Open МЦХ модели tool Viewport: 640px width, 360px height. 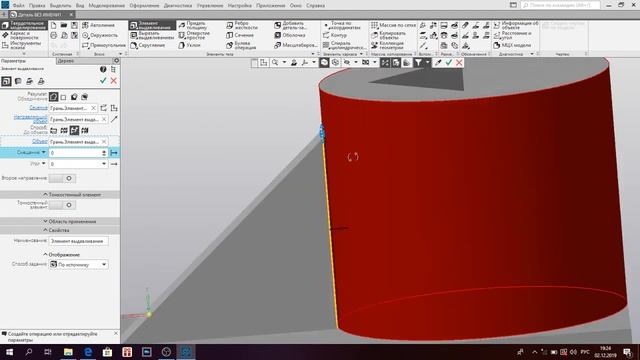512,45
